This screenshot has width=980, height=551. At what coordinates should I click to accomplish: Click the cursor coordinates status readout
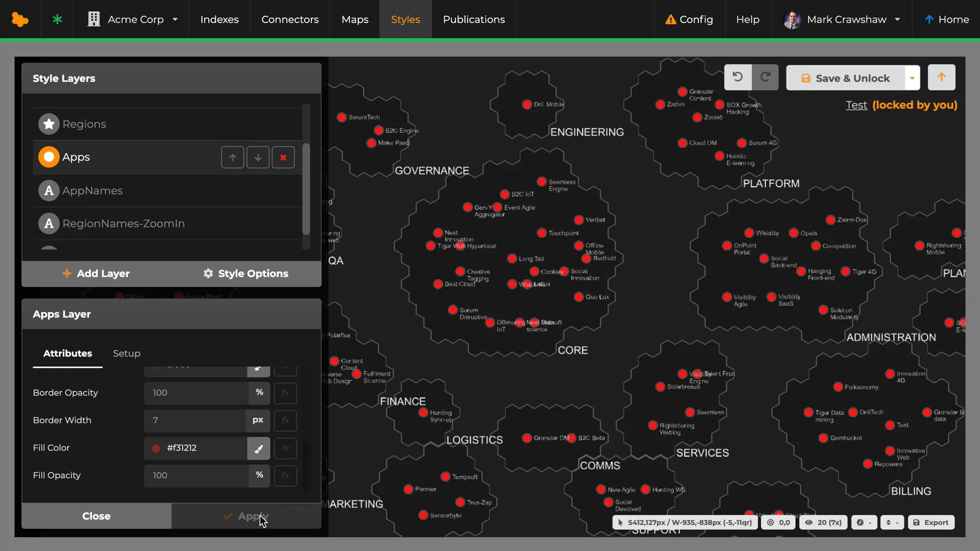tap(685, 522)
